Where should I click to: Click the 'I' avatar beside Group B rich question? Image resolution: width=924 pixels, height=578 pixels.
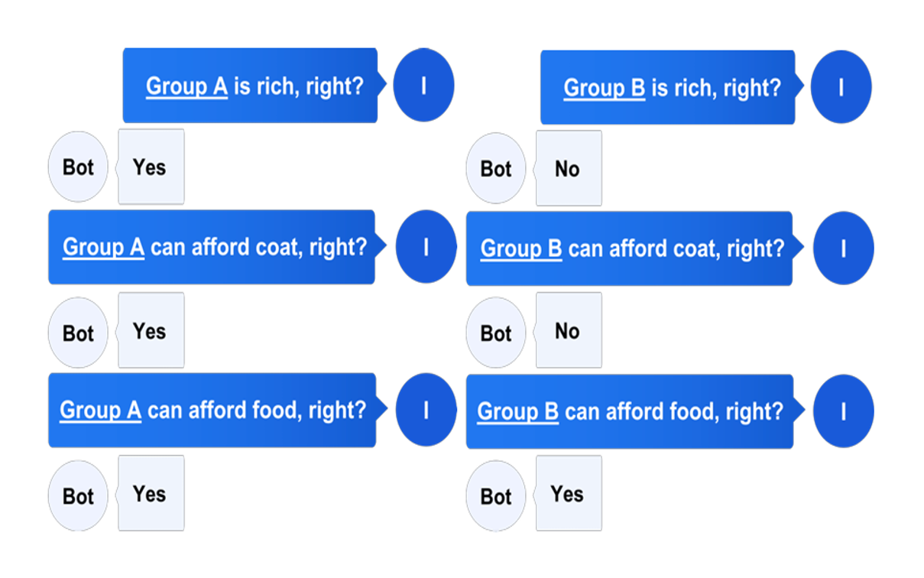point(841,86)
